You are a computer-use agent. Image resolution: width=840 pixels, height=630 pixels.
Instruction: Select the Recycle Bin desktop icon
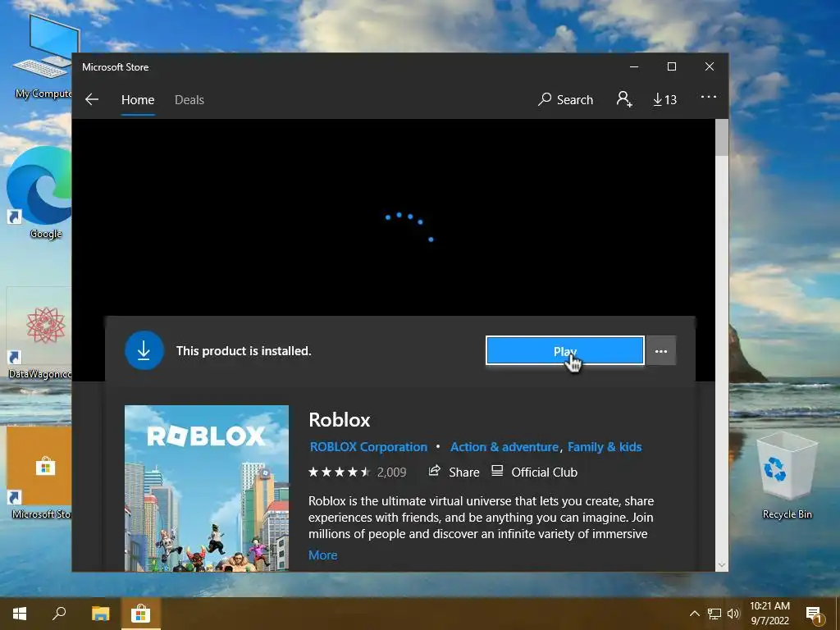(787, 476)
